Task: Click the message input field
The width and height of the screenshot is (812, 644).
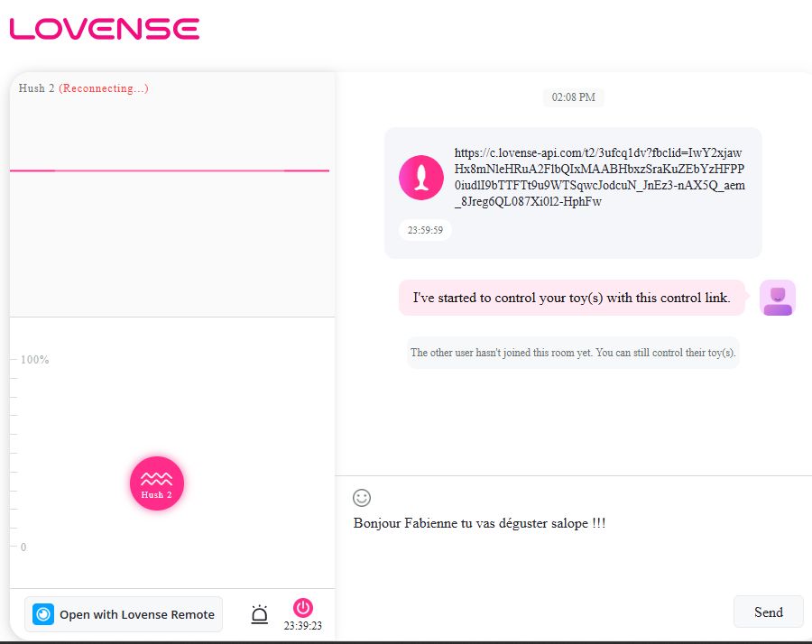Action: click(573, 548)
